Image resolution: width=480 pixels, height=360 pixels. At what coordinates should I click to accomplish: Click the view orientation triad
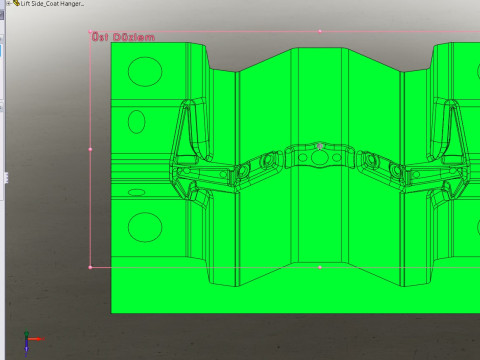pyautogui.click(x=33, y=343)
